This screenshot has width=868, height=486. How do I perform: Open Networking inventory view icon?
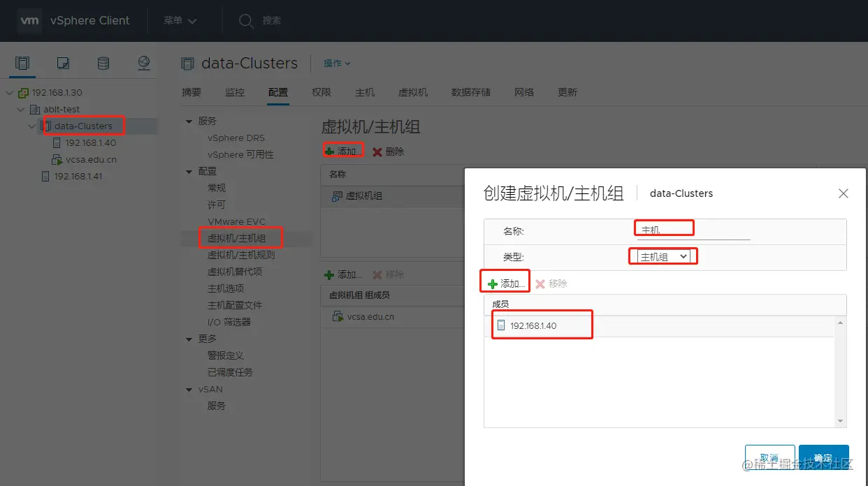point(144,64)
